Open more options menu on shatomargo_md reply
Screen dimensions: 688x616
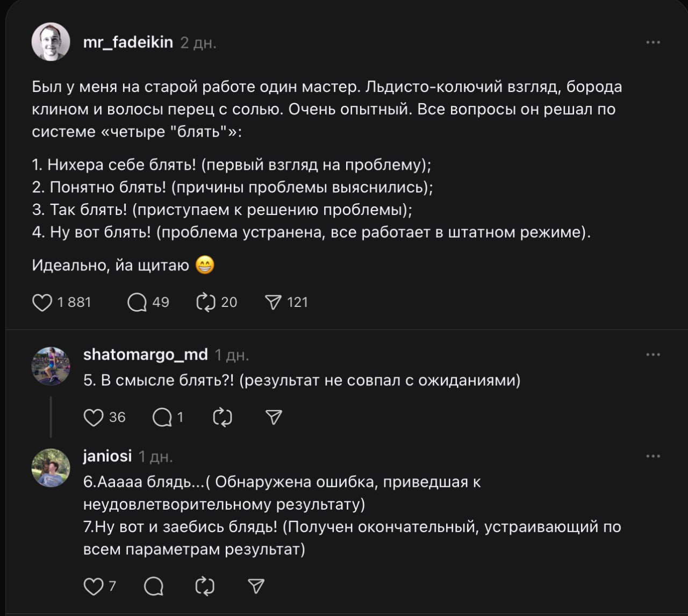pos(653,355)
